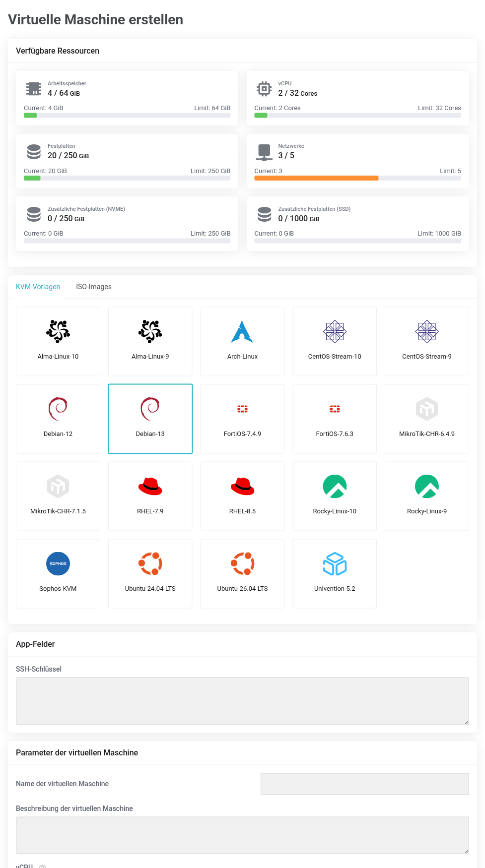This screenshot has width=485, height=868.
Task: Click the 'Sophos-KVM' label
Action: (x=58, y=588)
